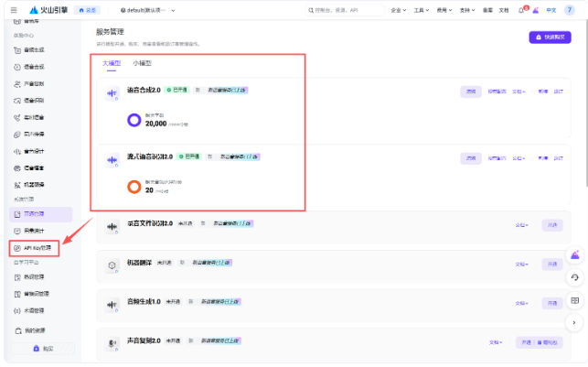Screen dimensions: 588x367
Task: Click the 声音复刻2.0 microphone card icon
Action: pyautogui.click(x=112, y=344)
